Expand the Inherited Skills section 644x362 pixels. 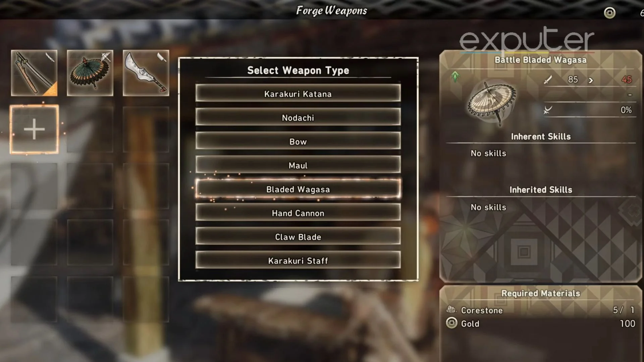pyautogui.click(x=540, y=189)
